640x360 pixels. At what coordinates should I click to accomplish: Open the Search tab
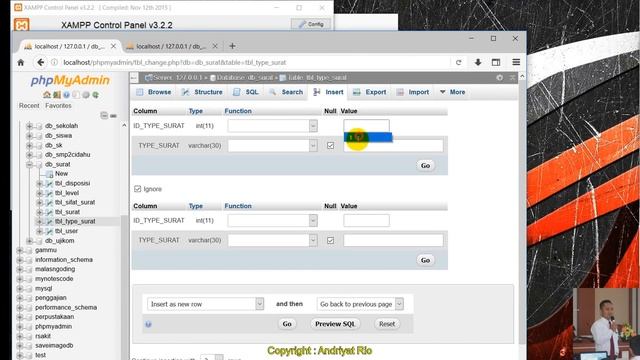(286, 92)
